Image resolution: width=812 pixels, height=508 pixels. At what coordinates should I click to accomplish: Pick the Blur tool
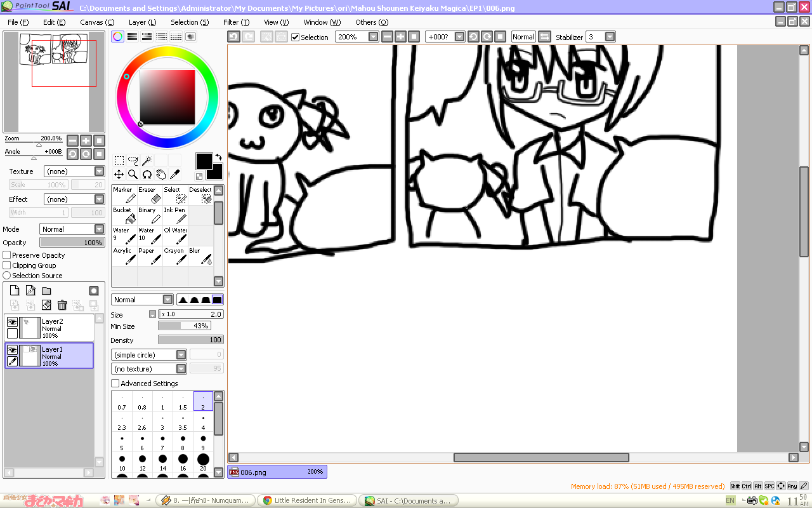click(200, 256)
